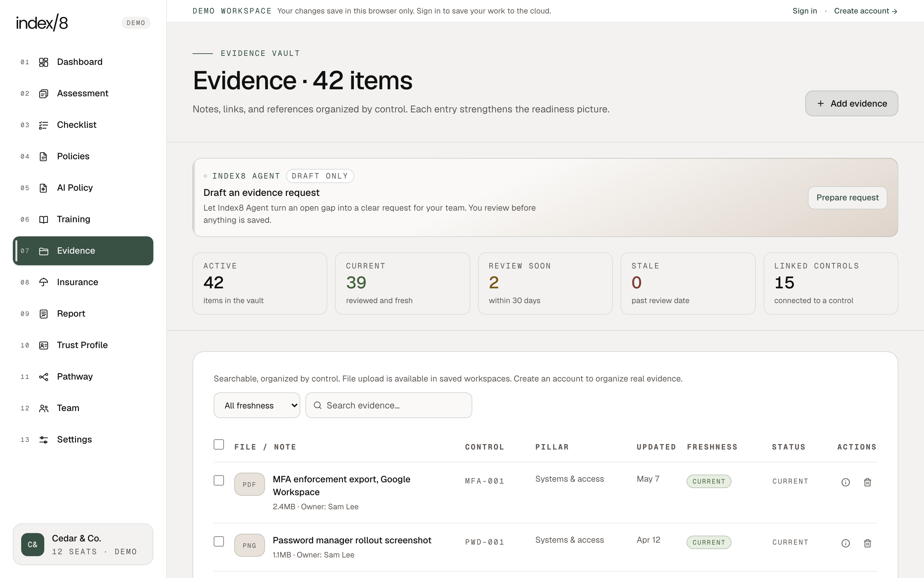Viewport: 924px width, 578px height.
Task: Click the Active 42 items stat card
Action: [x=260, y=283]
